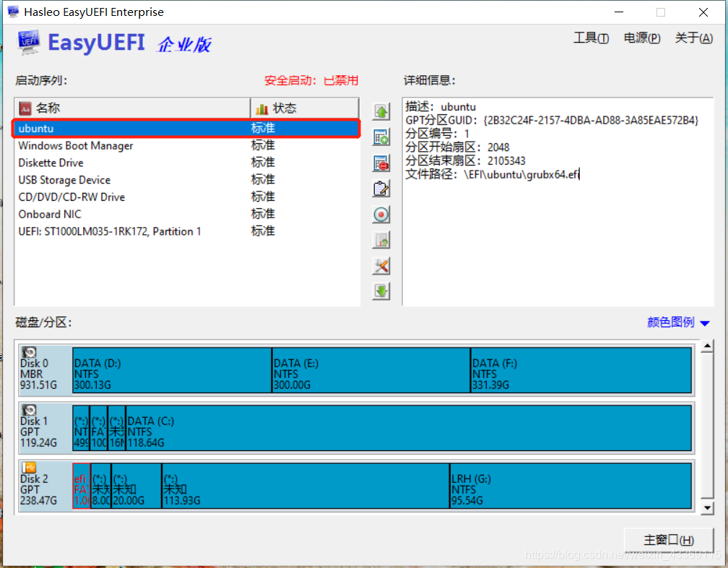Edit the selected boot entry icon
728x568 pixels.
coord(381,189)
